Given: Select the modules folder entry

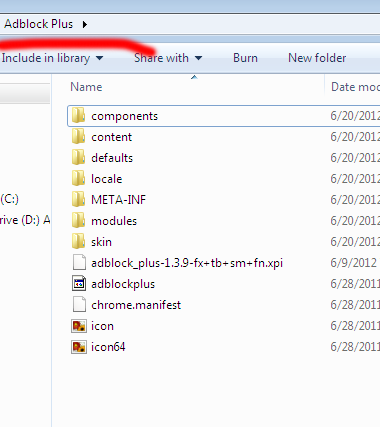Looking at the screenshot, I should tap(223, 221).
